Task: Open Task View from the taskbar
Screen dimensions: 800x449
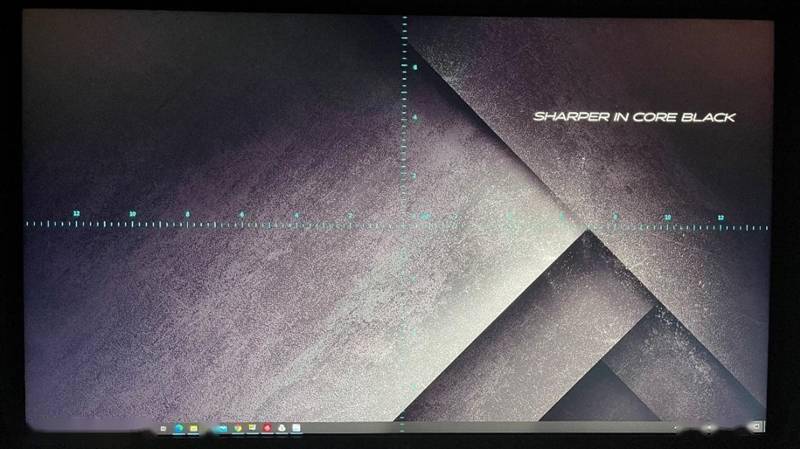Action: (163, 429)
